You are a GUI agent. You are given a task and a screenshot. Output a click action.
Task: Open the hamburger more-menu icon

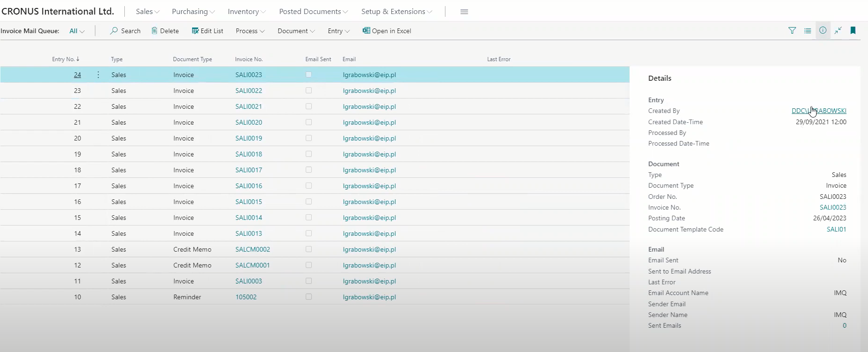(x=464, y=12)
